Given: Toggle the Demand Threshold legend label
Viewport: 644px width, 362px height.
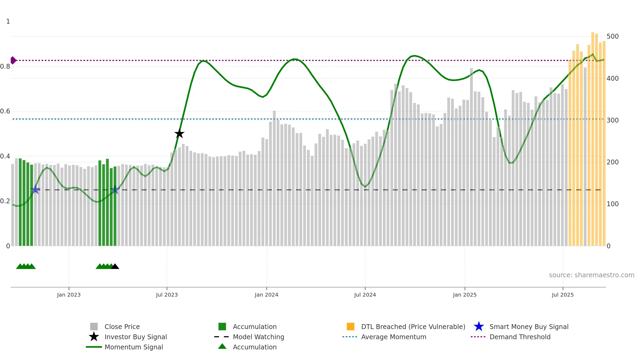Looking at the screenshot, I should (x=520, y=337).
